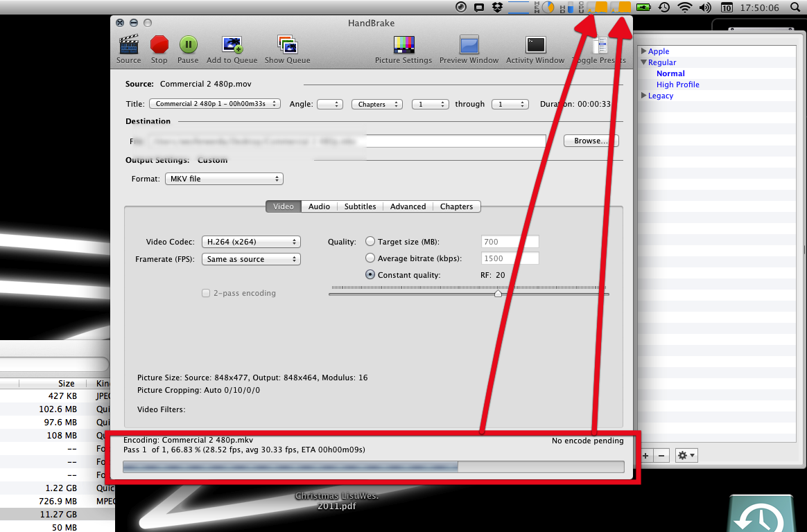
Task: Select the 1.22 GB file row in Finder
Action: click(58, 488)
